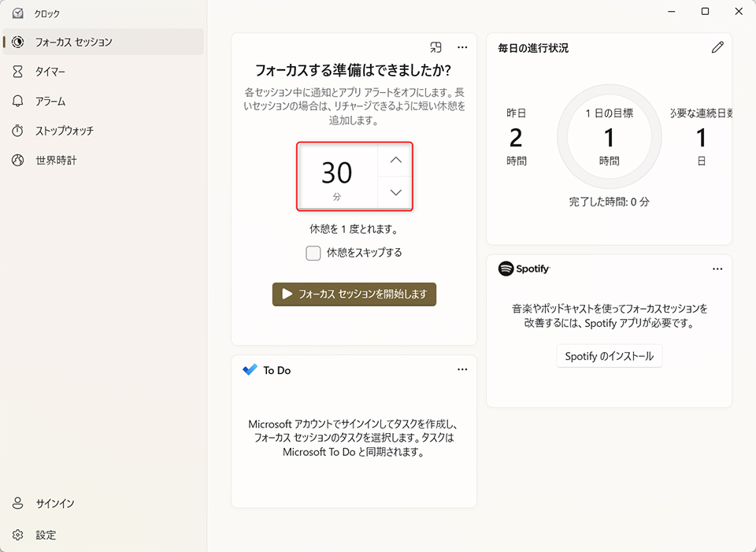The image size is (756, 552).
Task: Click the 30 分 duration field
Action: tap(338, 176)
